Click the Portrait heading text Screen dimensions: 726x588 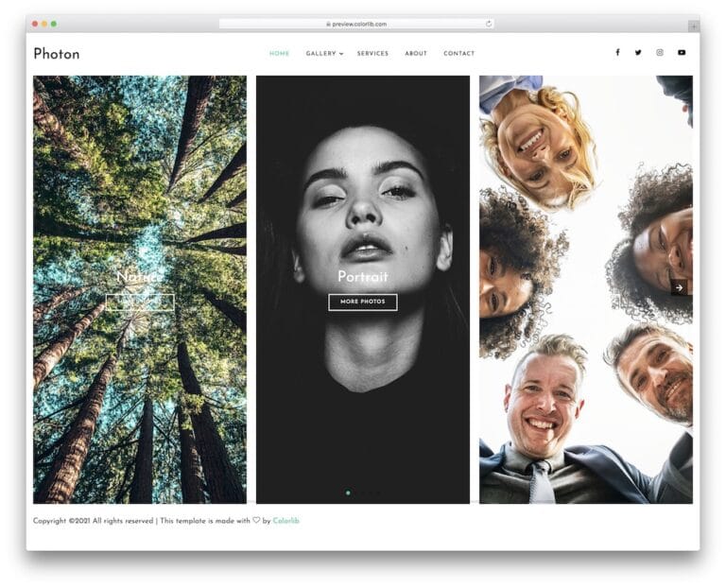363,276
